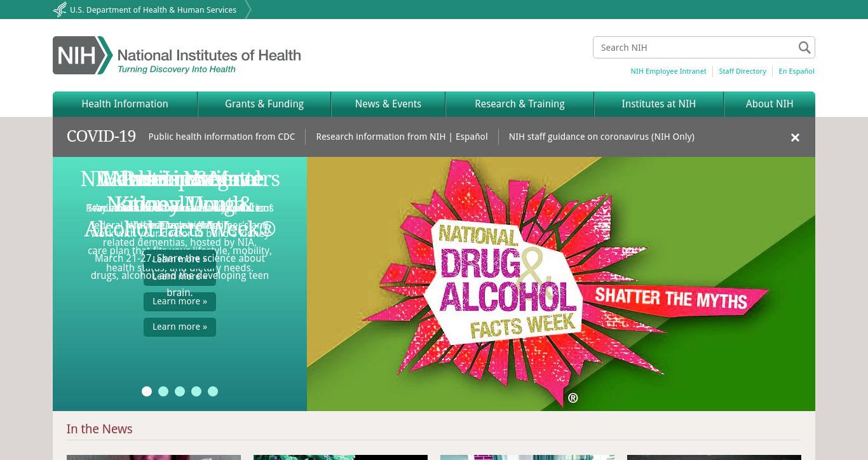Click the In the News heading
Viewport: 868px width, 460px height.
[99, 429]
